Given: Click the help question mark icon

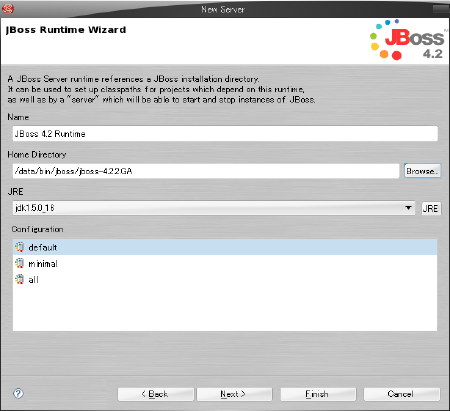Looking at the screenshot, I should [x=18, y=393].
